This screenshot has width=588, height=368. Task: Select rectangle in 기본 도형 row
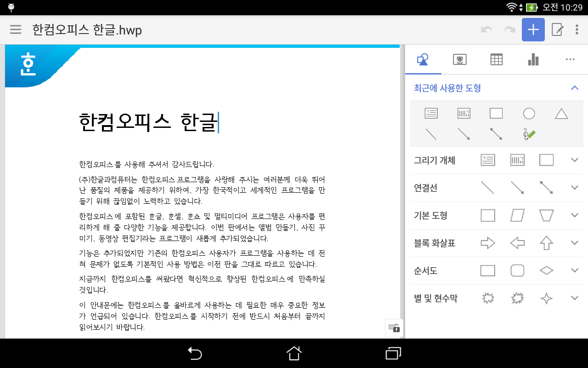(x=488, y=215)
